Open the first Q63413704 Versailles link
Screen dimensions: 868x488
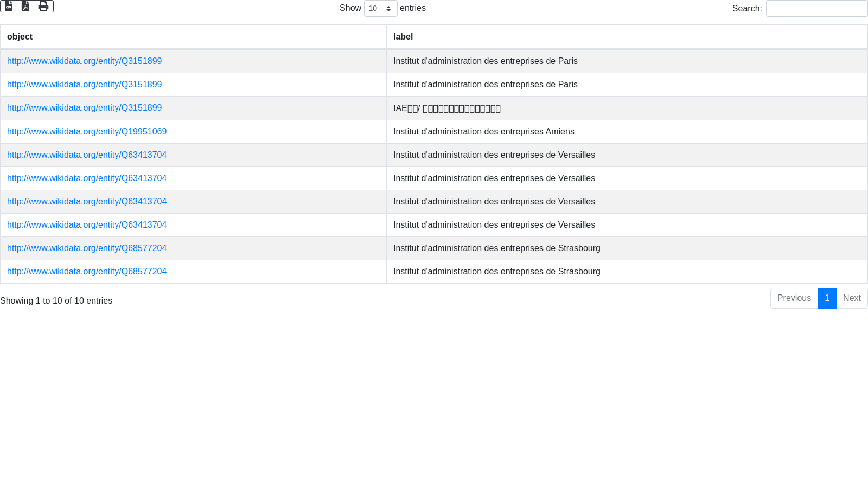click(x=87, y=155)
